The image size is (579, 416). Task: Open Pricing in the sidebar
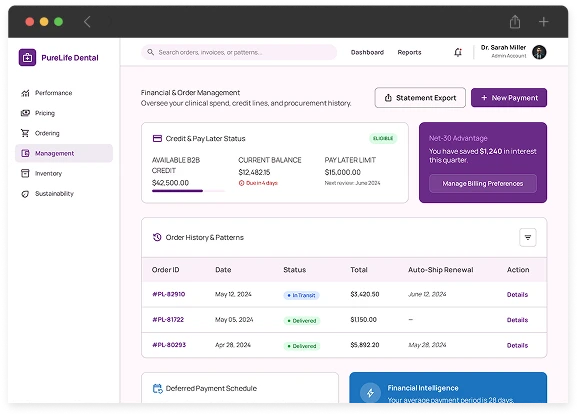pos(64,113)
